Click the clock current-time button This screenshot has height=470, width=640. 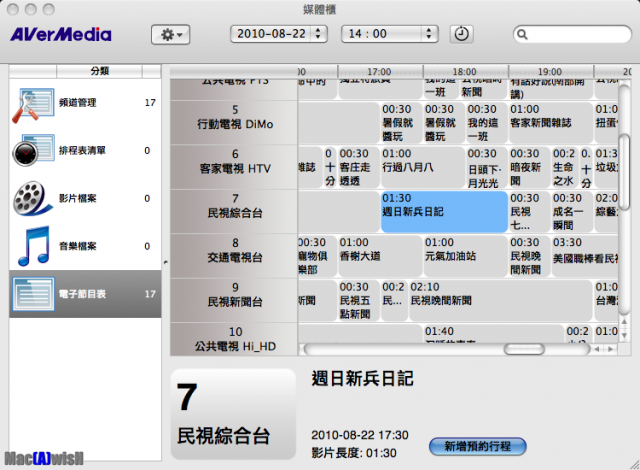tap(462, 34)
